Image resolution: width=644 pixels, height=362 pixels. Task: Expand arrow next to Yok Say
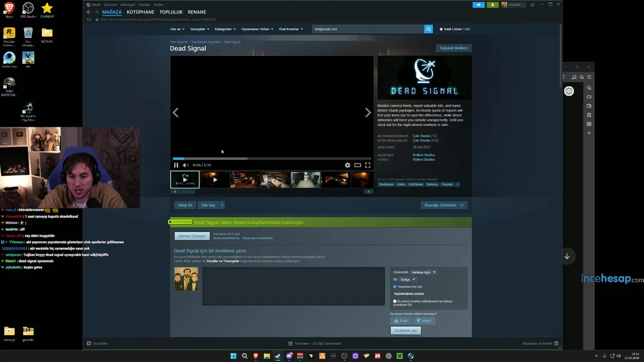[222, 205]
